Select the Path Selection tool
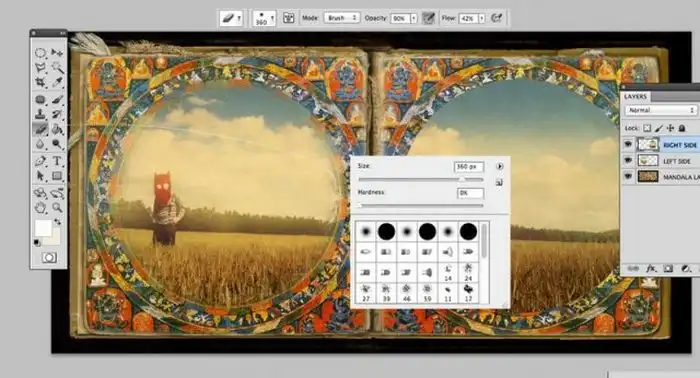The image size is (700, 378). tap(40, 176)
